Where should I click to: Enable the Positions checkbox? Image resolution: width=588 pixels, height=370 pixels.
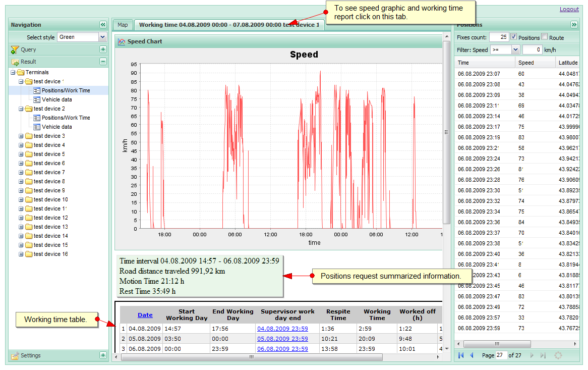pos(514,37)
